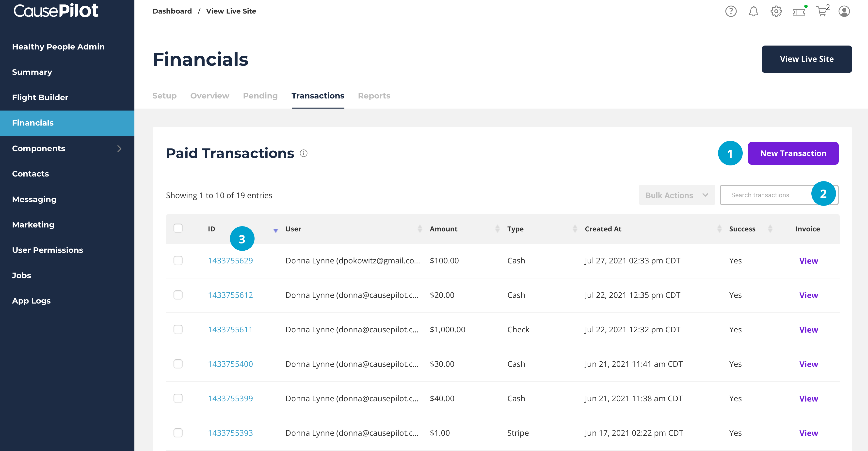The image size is (868, 451).
Task: Open Messaging in the sidebar
Action: [34, 199]
